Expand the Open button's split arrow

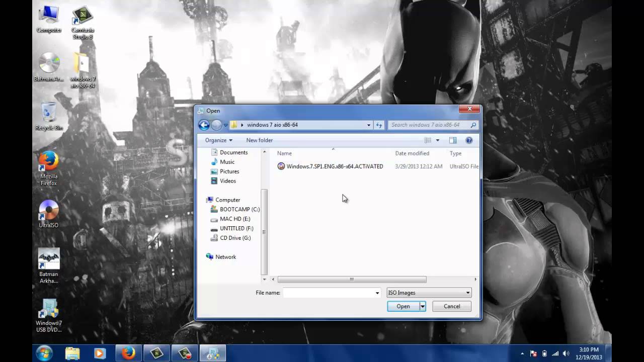point(423,306)
